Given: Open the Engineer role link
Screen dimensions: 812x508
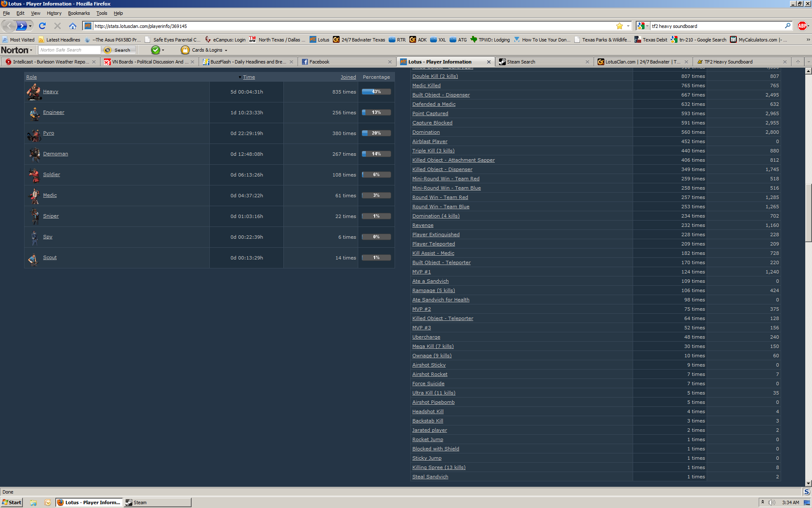Looking at the screenshot, I should coord(54,112).
